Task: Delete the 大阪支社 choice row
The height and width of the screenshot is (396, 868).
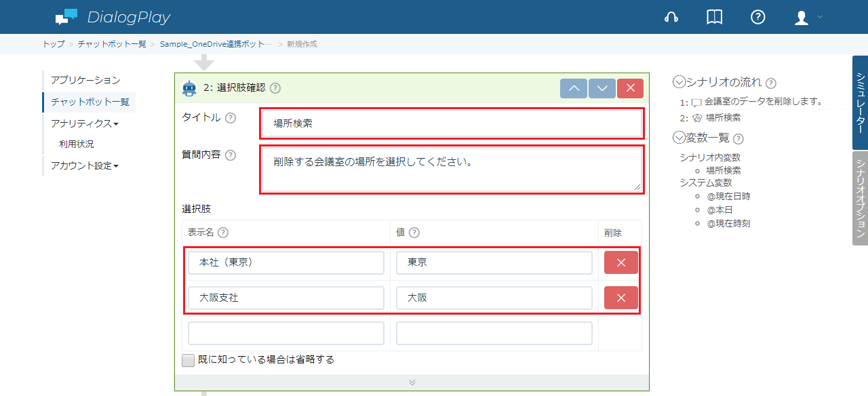Action: click(x=621, y=298)
